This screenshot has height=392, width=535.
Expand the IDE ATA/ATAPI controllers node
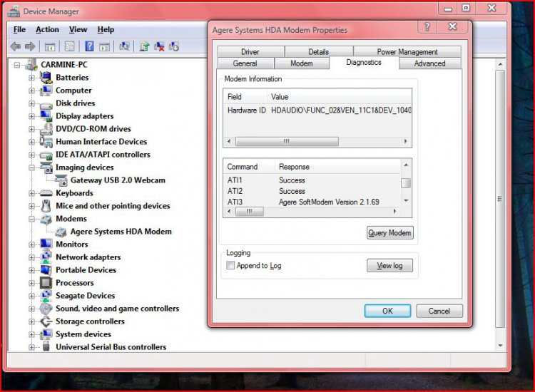pyautogui.click(x=31, y=155)
